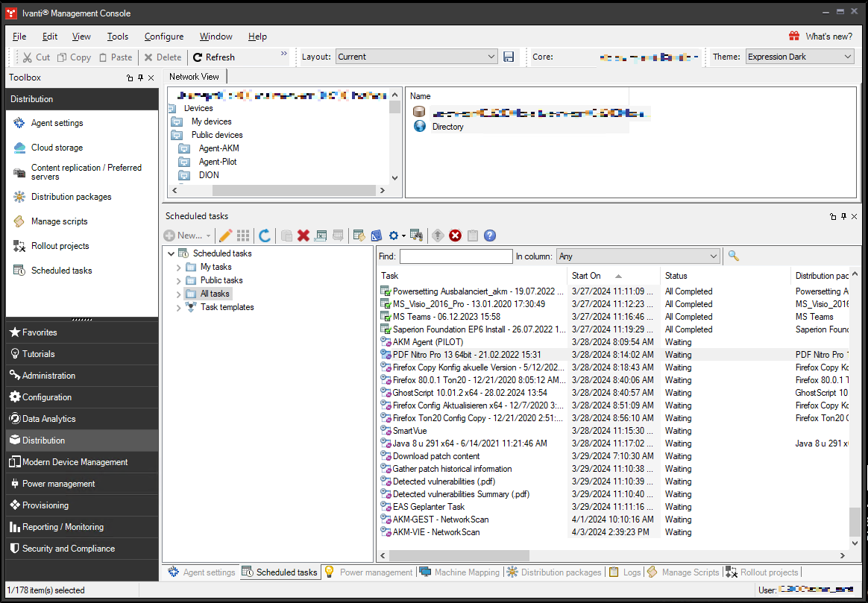Click the gift icon next to What's new
This screenshot has height=603, width=868.
(x=795, y=37)
